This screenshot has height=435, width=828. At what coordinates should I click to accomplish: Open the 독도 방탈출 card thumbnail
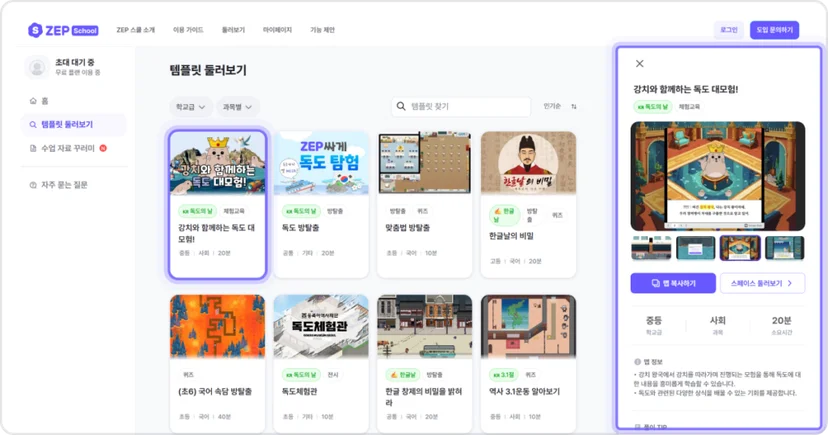click(321, 163)
